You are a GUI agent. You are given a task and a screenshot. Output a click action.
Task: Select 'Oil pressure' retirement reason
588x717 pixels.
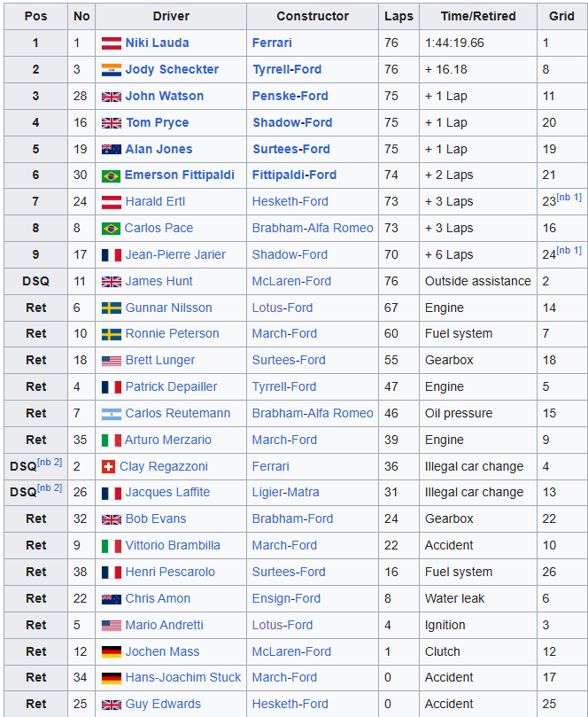pos(478,413)
